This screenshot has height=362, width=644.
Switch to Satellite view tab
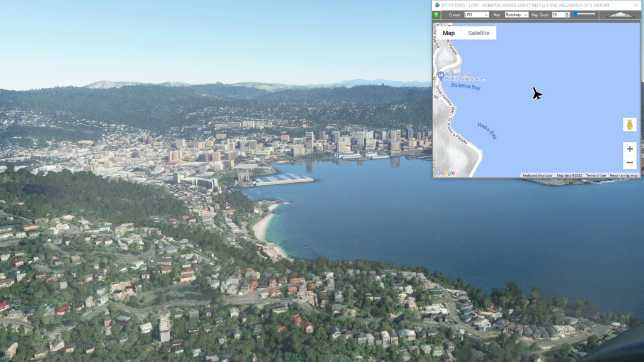[x=479, y=33]
